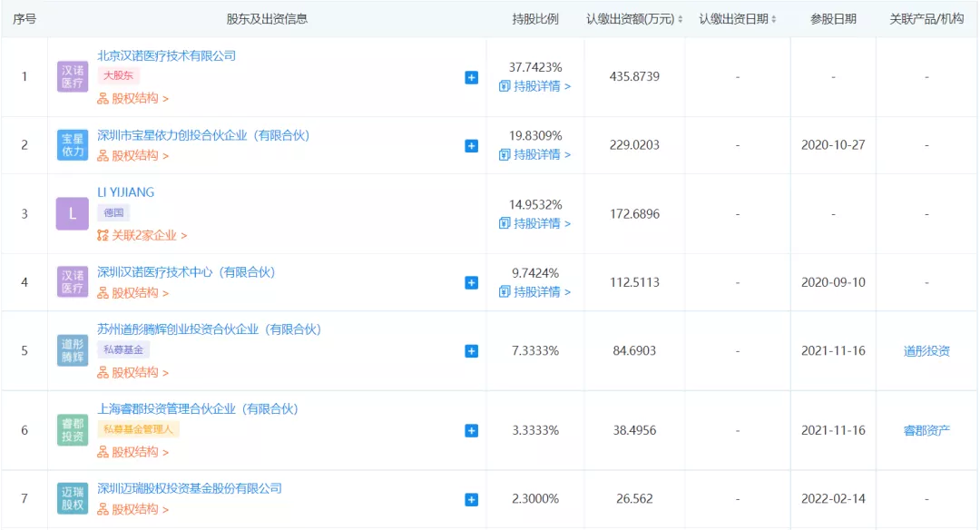Sort by 认缴出资额(万元) column
The height and width of the screenshot is (530, 980).
pos(634,19)
